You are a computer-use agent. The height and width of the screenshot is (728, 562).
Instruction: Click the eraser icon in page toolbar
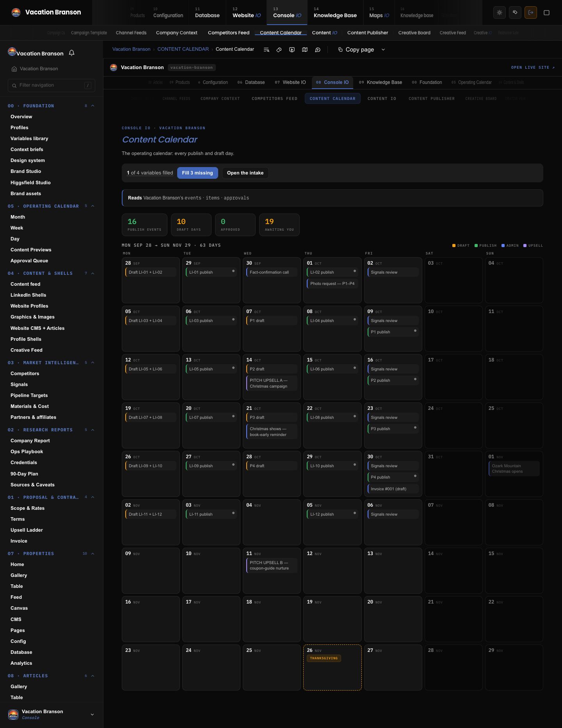(279, 50)
